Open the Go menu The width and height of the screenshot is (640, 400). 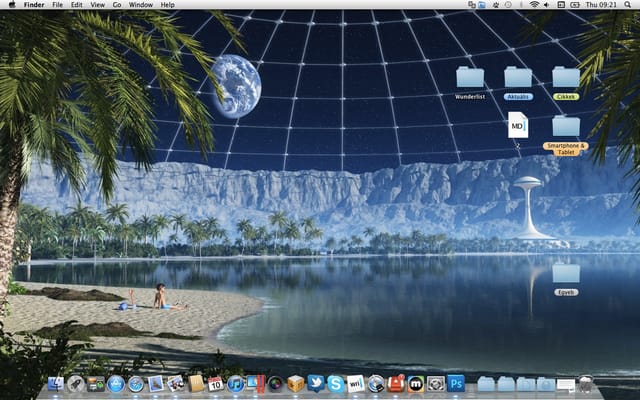117,4
